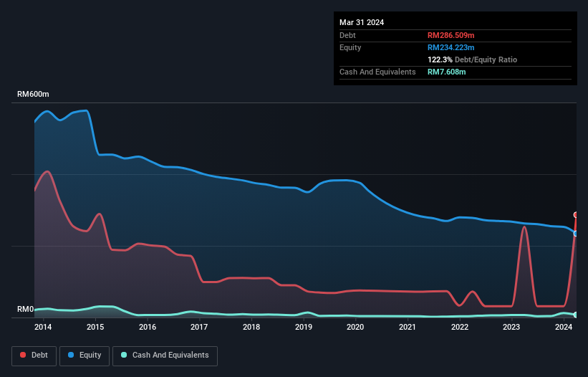
Task: Click Cash And Equivalents label in tooltip
Action: (377, 72)
